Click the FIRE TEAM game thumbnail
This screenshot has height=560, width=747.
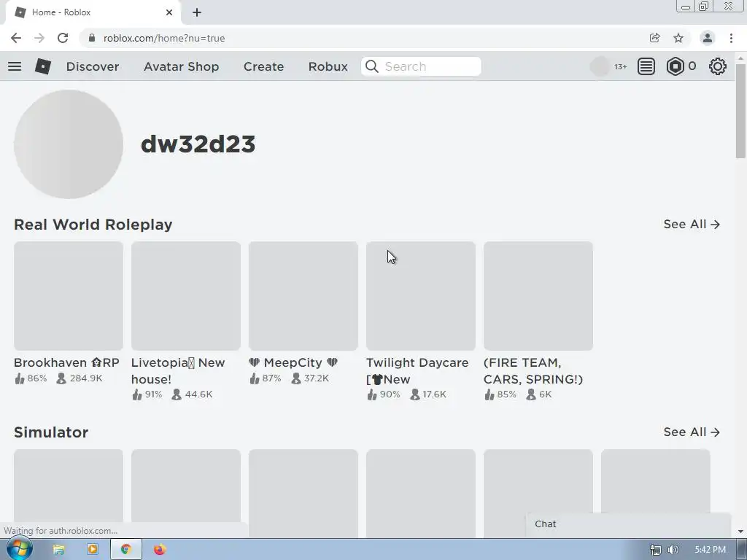(x=538, y=296)
